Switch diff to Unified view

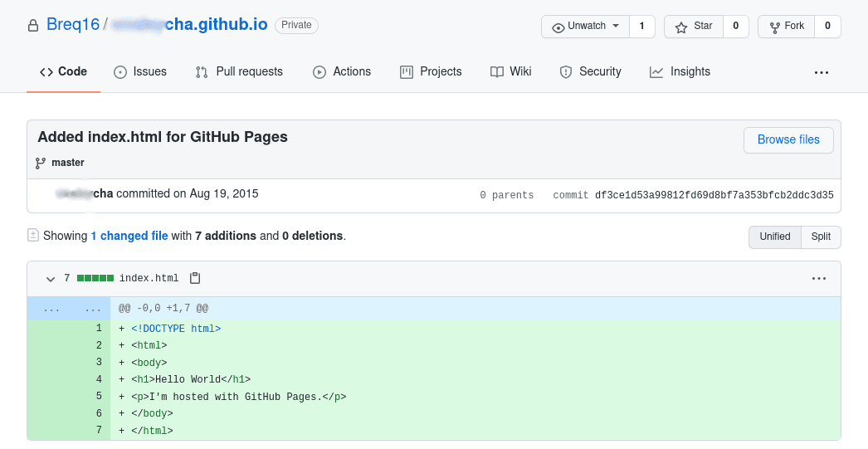(x=774, y=237)
